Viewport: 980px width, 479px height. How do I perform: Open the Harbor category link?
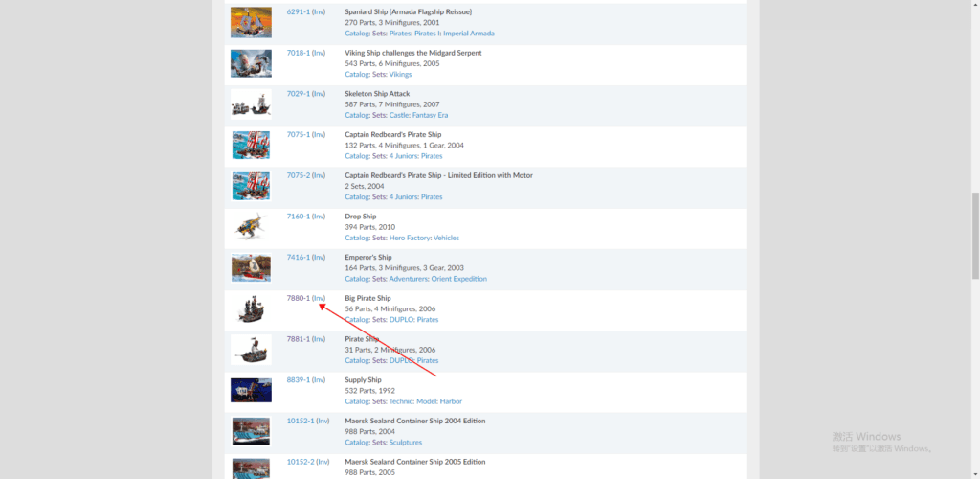451,401
